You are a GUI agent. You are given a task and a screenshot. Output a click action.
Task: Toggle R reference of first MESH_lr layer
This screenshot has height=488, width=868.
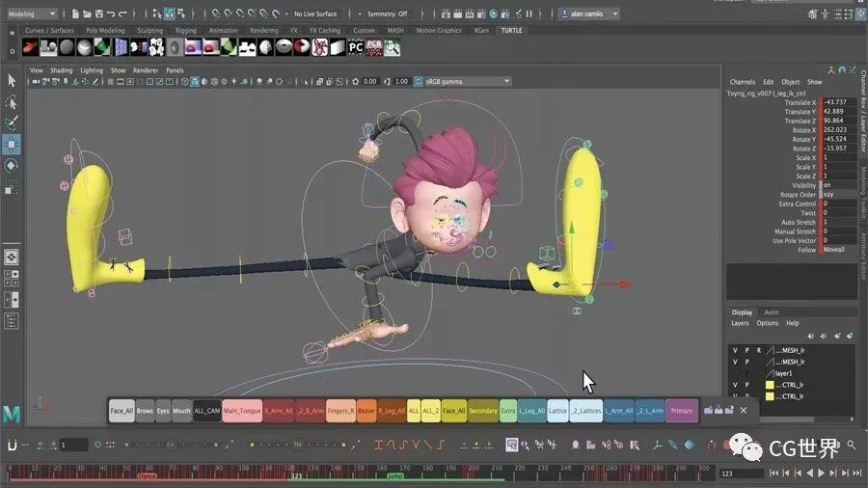(x=759, y=350)
